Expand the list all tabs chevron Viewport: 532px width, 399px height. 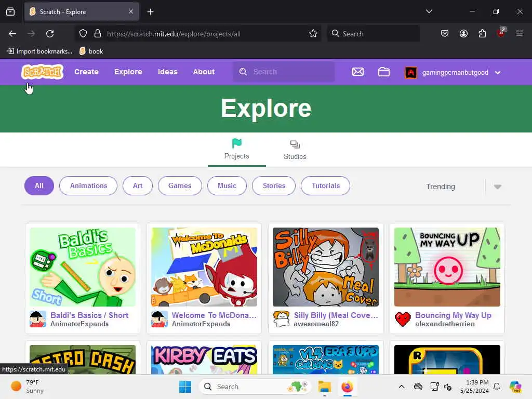pos(429,11)
